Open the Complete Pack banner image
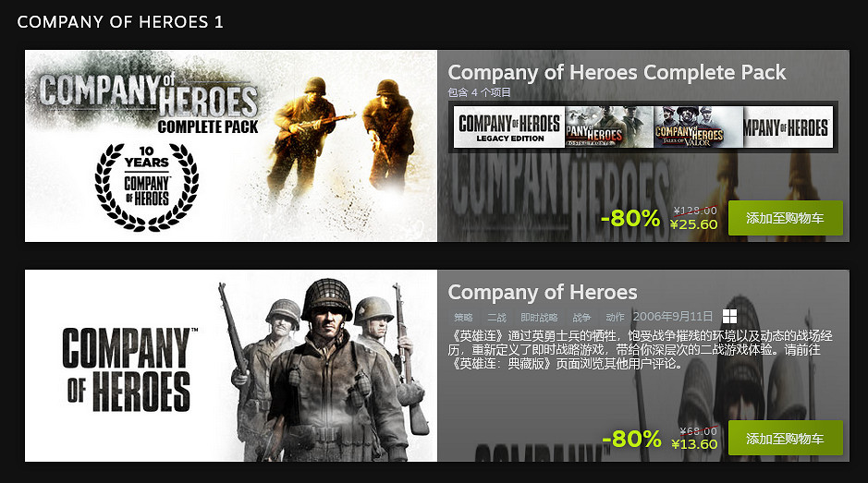Viewport: 868px width, 483px height. [x=231, y=146]
